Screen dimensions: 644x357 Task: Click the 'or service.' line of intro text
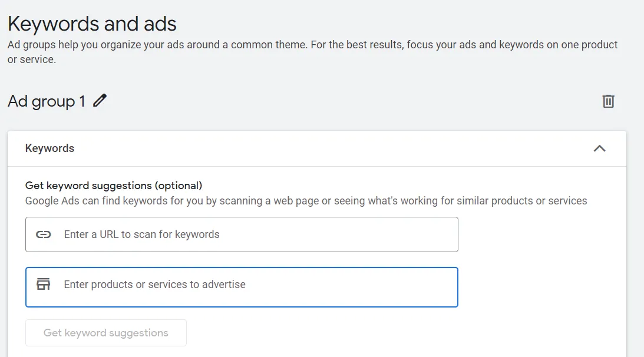pos(32,59)
